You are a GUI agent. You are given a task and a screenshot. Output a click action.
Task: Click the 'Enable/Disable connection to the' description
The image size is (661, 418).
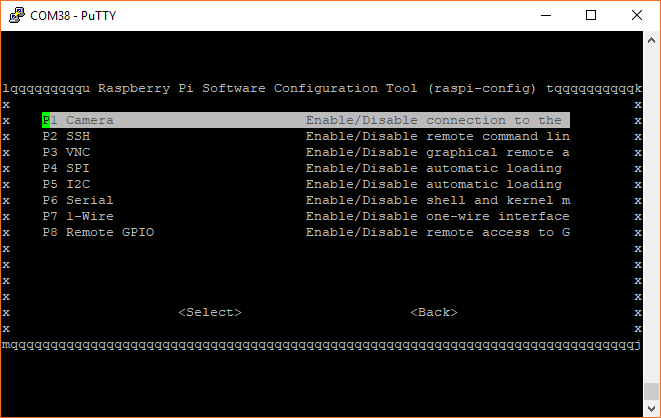click(434, 120)
